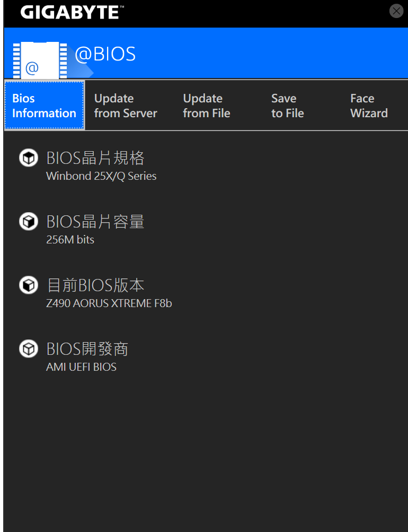Screen dimensions: 408x532
Task: Select the 256M bits value
Action: (x=70, y=240)
